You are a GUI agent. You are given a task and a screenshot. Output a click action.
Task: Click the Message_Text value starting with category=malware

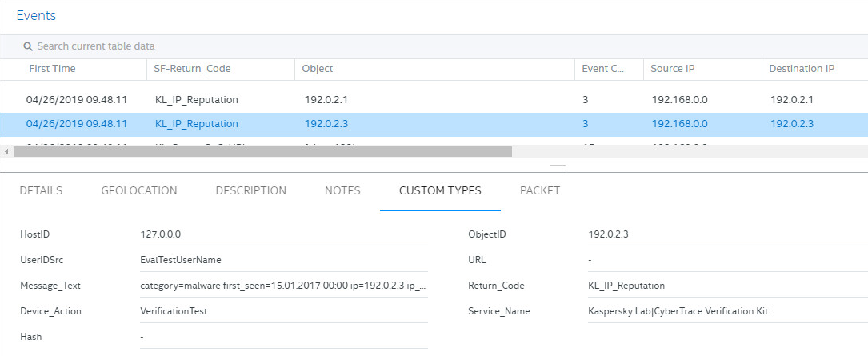(x=282, y=286)
